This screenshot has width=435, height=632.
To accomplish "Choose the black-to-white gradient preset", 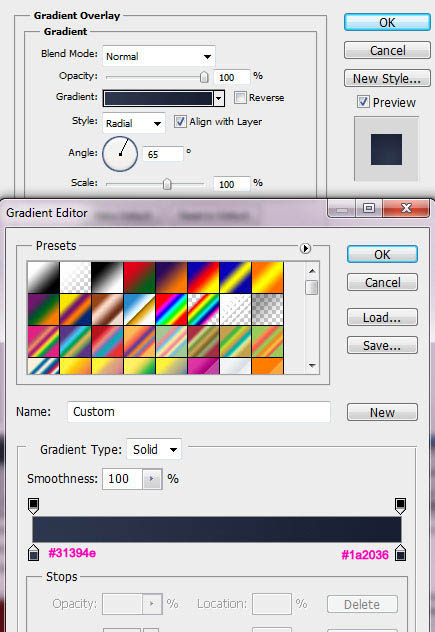I will coord(107,277).
